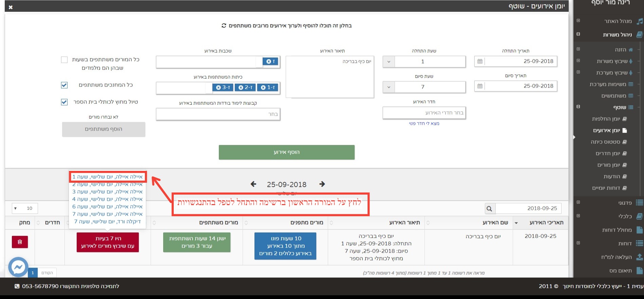This screenshot has height=299, width=644.
Task: Close the יומן אירועים dialog with X
Action: (11, 7)
